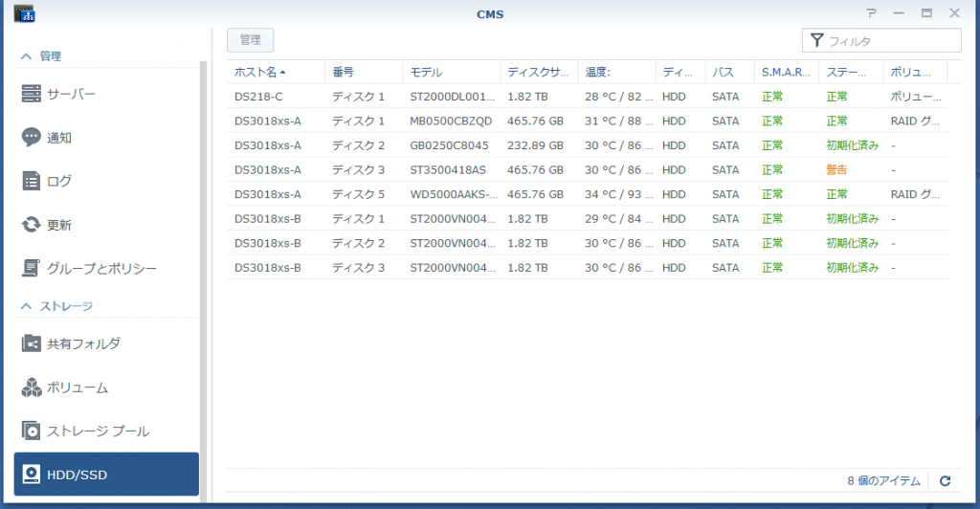Select the 更新 menu label

click(x=59, y=225)
